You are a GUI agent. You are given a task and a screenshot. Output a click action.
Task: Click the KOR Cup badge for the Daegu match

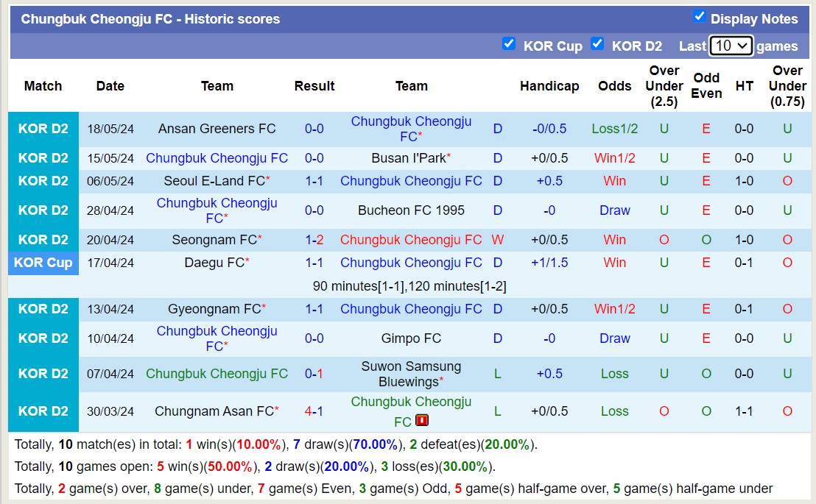tap(43, 263)
